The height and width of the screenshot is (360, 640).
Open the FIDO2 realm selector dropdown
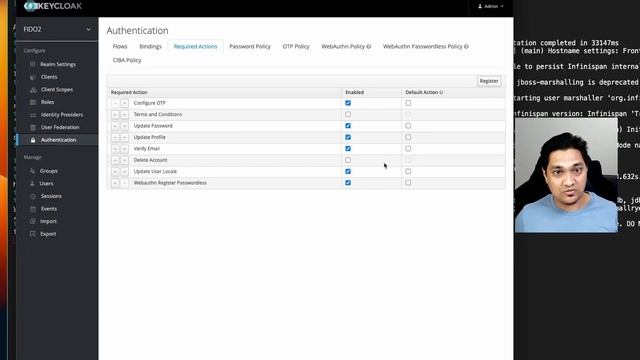pyautogui.click(x=57, y=29)
